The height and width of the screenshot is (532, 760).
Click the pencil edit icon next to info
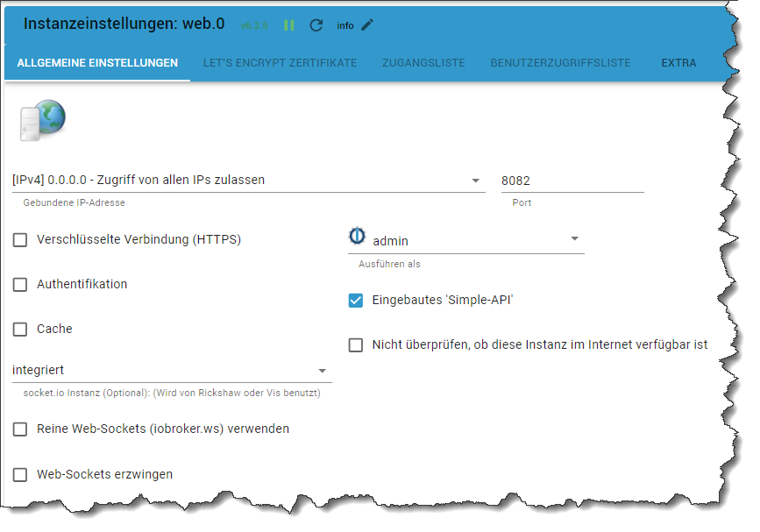(x=367, y=25)
